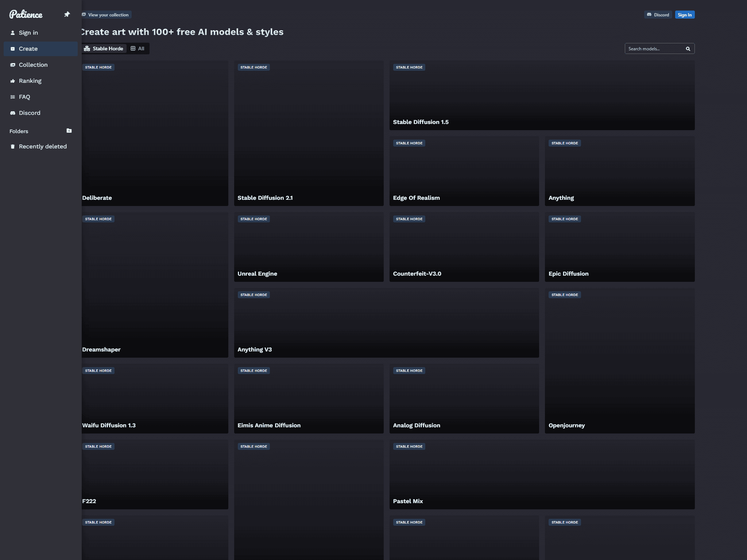Viewport: 747px width, 560px height.
Task: Click the Collection images icon in the sidebar
Action: tap(13, 65)
